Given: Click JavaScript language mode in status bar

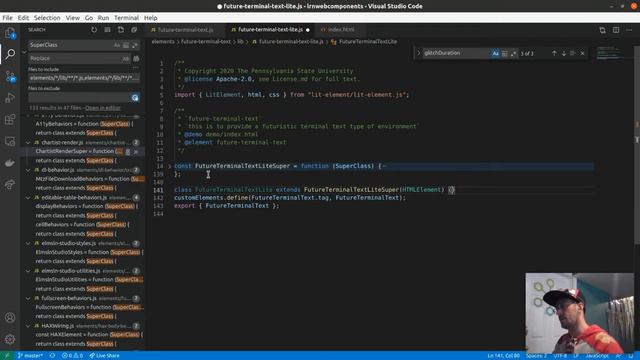Looking at the screenshot, I should [597, 356].
